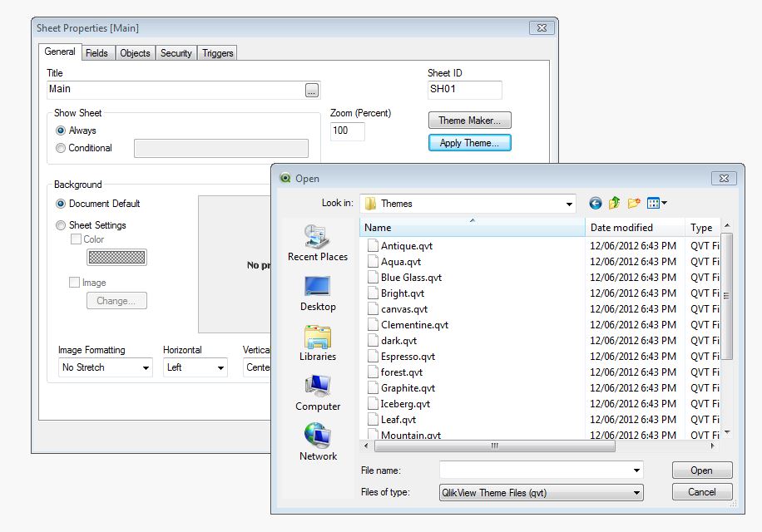762x532 pixels.
Task: Select Network in places bar
Action: (x=318, y=442)
